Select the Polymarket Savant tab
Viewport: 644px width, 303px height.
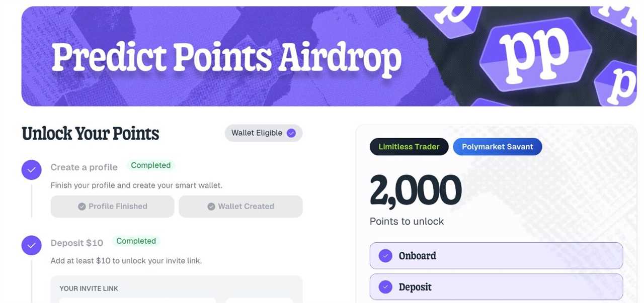tap(497, 146)
